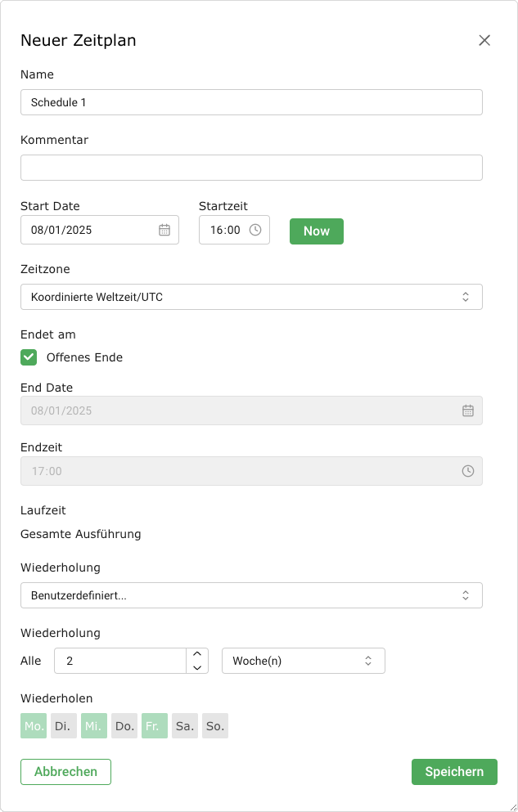Decrease the repeat interval with down arrow
The width and height of the screenshot is (518, 812).
point(196,667)
